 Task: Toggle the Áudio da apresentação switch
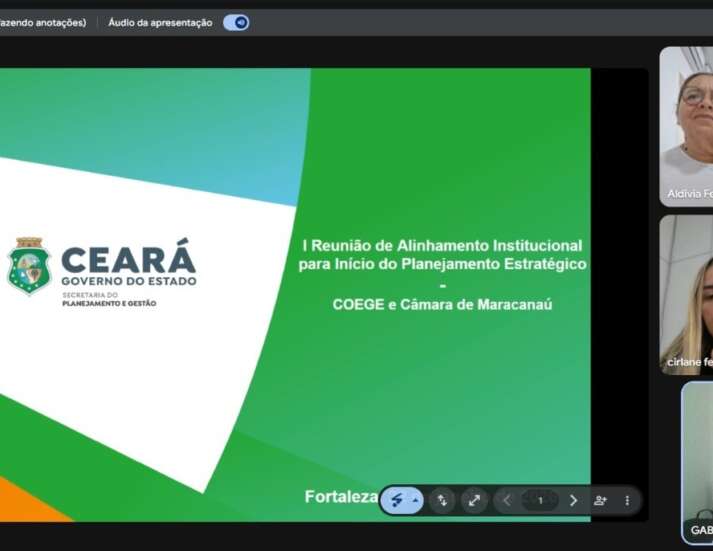(x=236, y=22)
